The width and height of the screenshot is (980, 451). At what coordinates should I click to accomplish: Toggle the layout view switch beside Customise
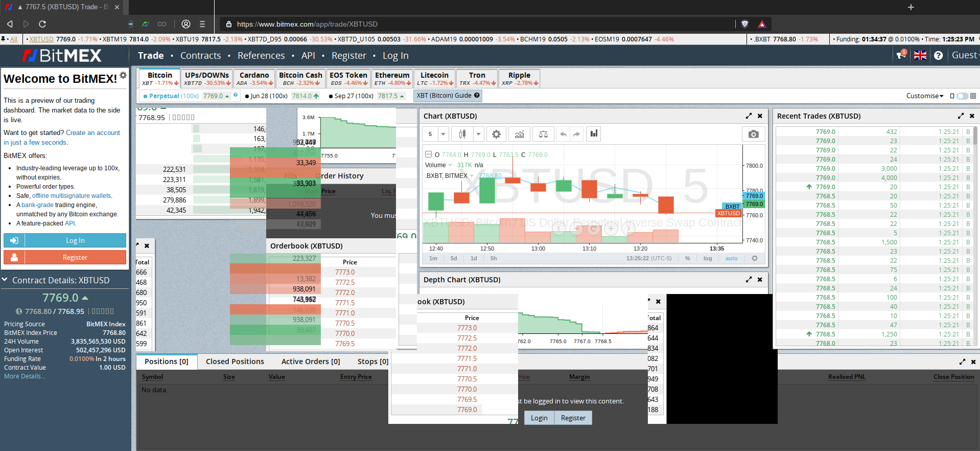[963, 96]
